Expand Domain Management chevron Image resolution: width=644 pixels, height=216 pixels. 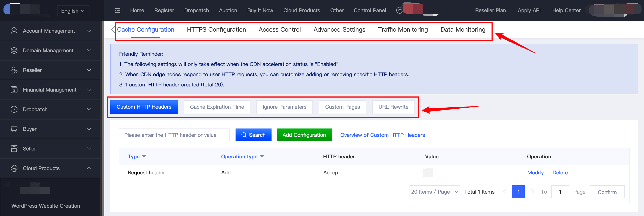89,50
